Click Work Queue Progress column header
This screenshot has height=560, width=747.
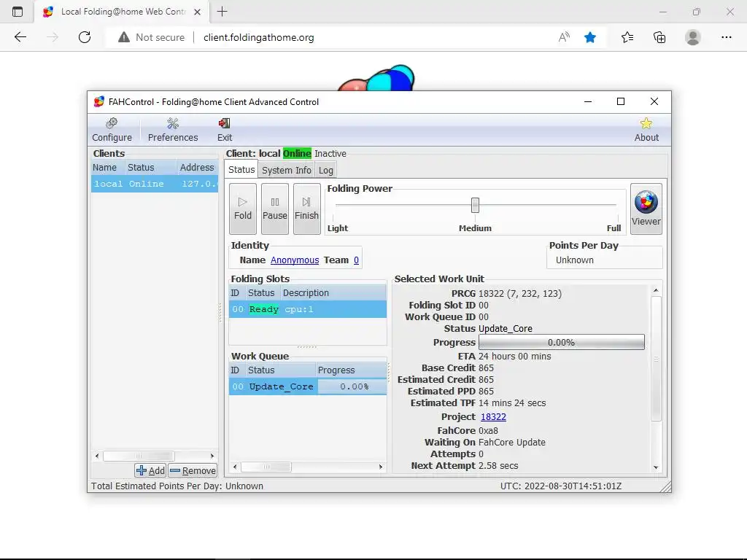coord(351,370)
